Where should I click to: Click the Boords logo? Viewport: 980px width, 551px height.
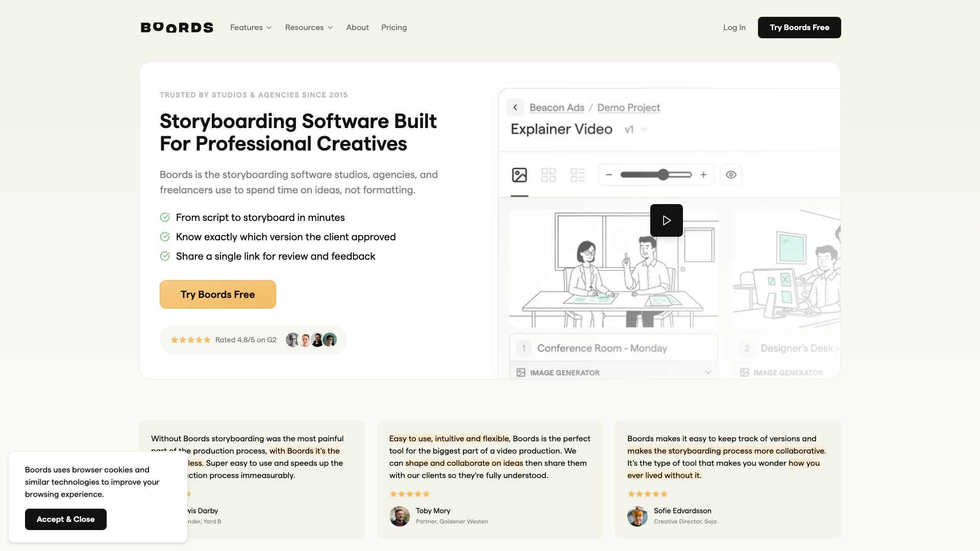[177, 28]
